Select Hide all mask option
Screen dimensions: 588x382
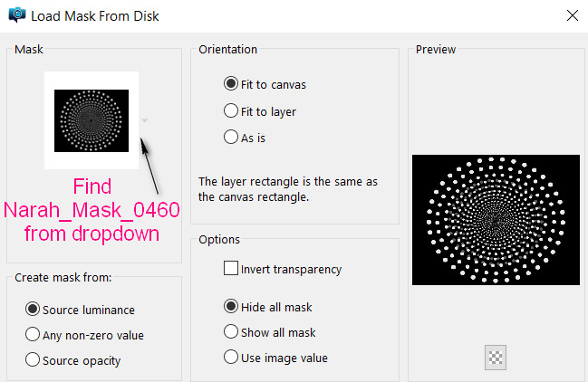(231, 306)
